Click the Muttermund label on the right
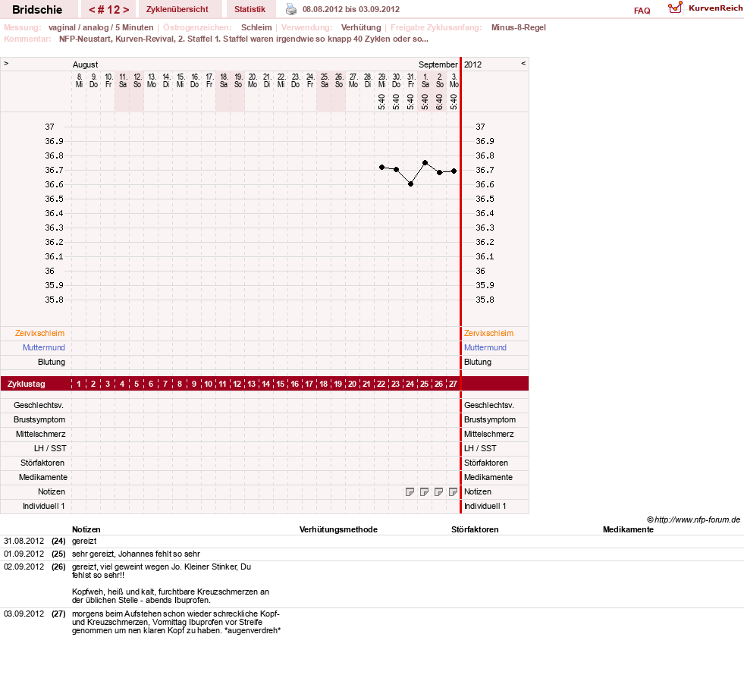This screenshot has width=744, height=700. [x=485, y=347]
